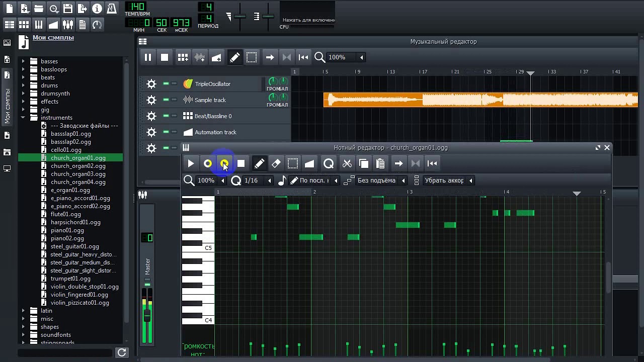Open the project notes window

click(83, 24)
